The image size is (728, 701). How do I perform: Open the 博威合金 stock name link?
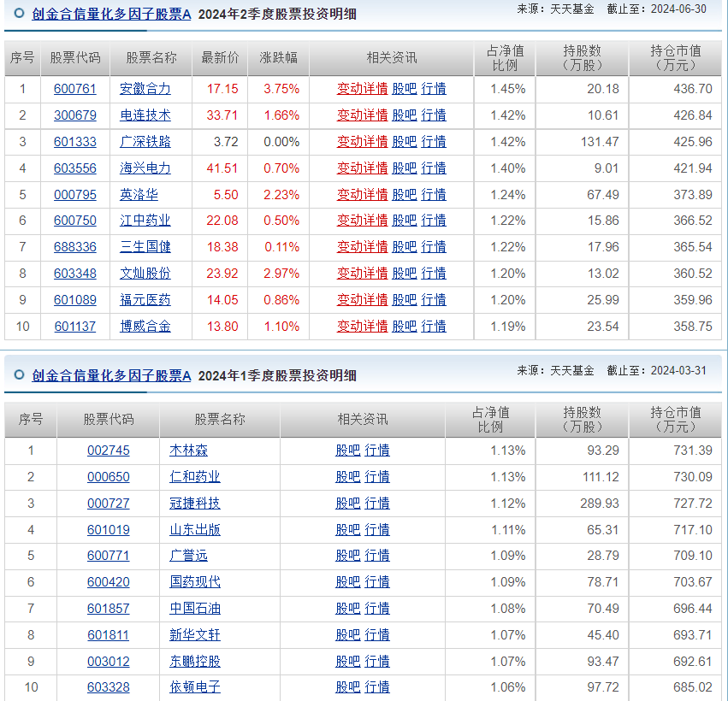click(145, 327)
